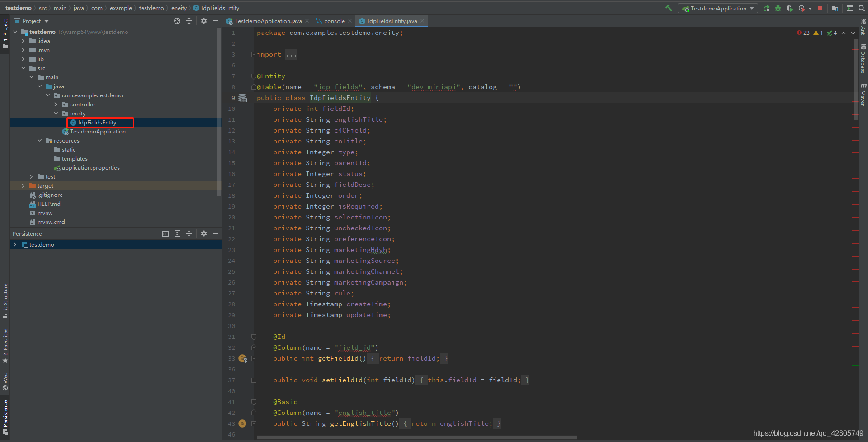The height and width of the screenshot is (442, 868).
Task: Expand the lib folder
Action: pos(23,59)
